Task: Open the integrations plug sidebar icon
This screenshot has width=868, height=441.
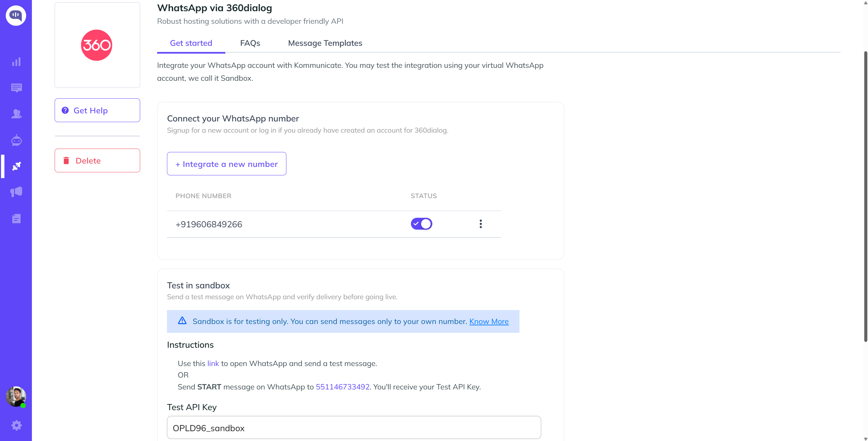Action: (16, 166)
